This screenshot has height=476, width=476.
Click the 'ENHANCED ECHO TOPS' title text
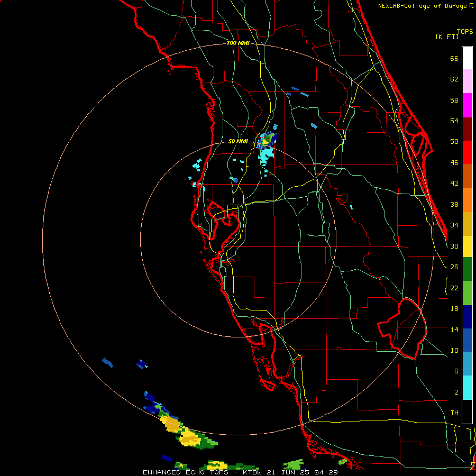(x=186, y=472)
